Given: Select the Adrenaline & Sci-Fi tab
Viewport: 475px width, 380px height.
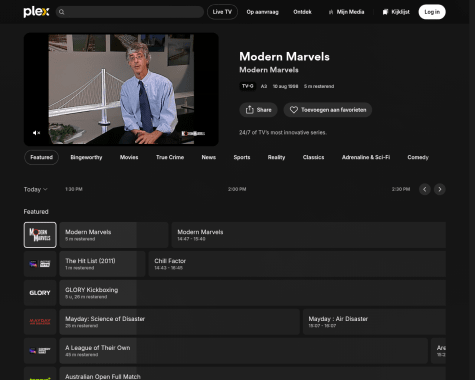Looking at the screenshot, I should point(366,157).
